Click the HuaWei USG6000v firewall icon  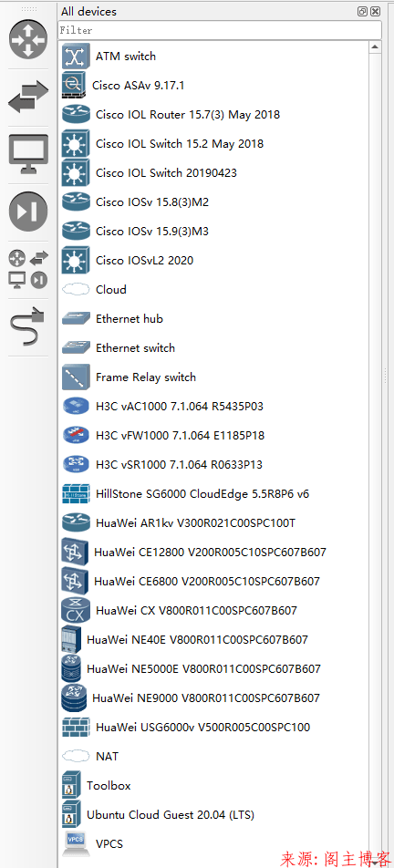pos(76,728)
